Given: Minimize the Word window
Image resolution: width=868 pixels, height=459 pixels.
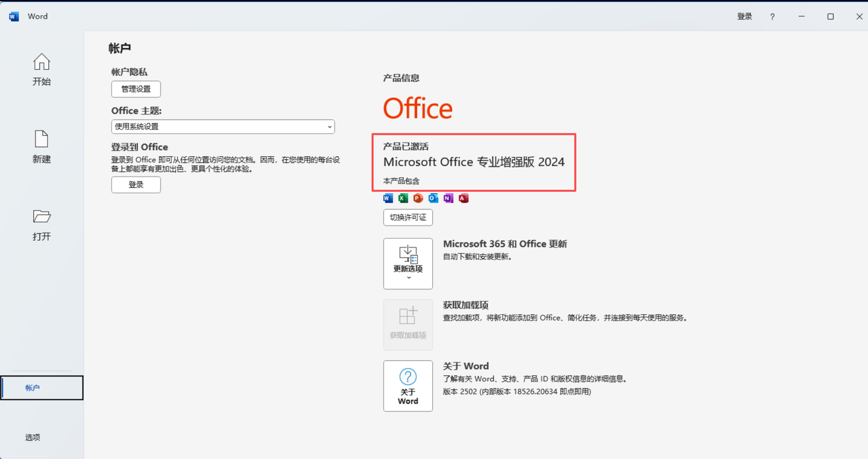Looking at the screenshot, I should pos(801,17).
